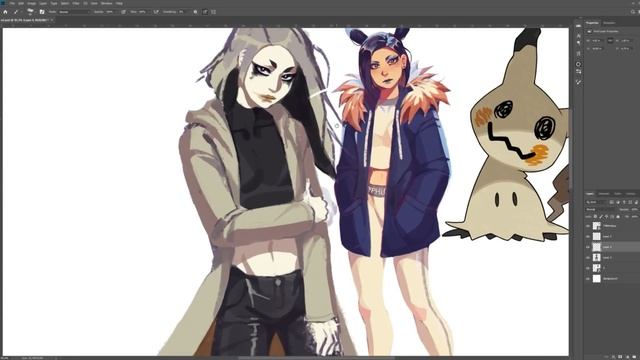Viewport: 640px width, 360px height.
Task: Toggle pressure for opacity icon
Action: click(x=124, y=12)
